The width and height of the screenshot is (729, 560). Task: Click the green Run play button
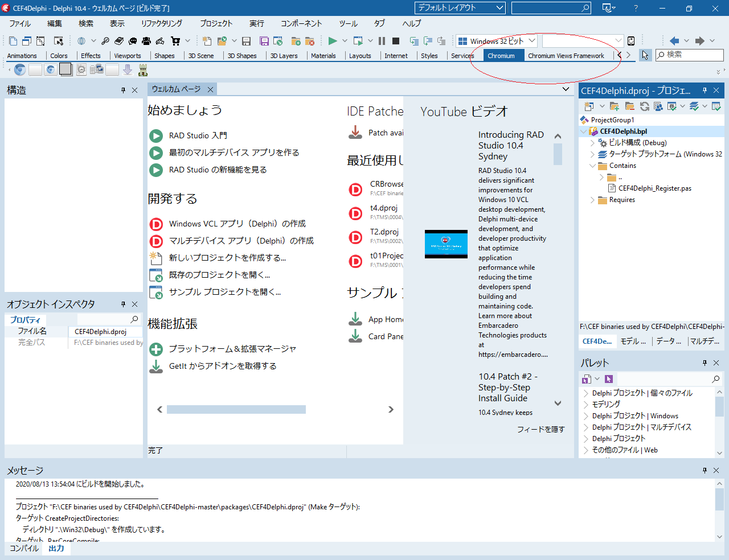click(333, 40)
